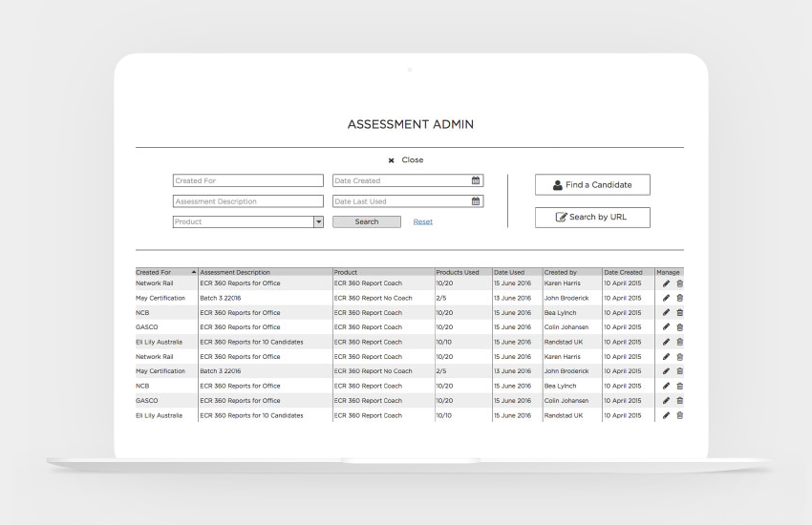Open Search by URL
Screen dimensions: 812x525
592,218
